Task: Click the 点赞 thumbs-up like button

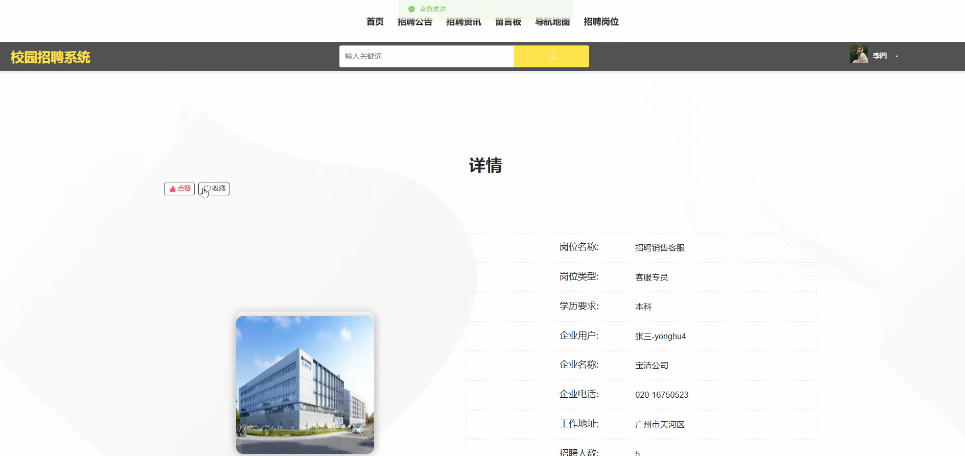Action: coord(180,189)
